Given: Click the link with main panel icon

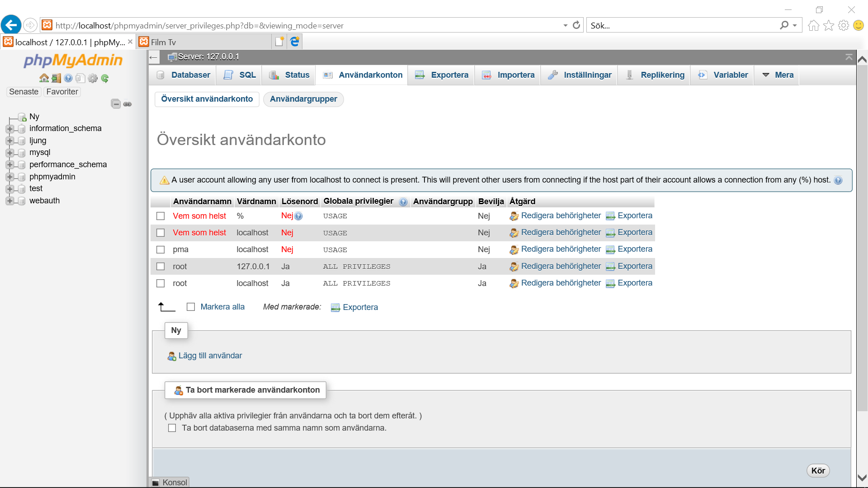Looking at the screenshot, I should (x=127, y=104).
